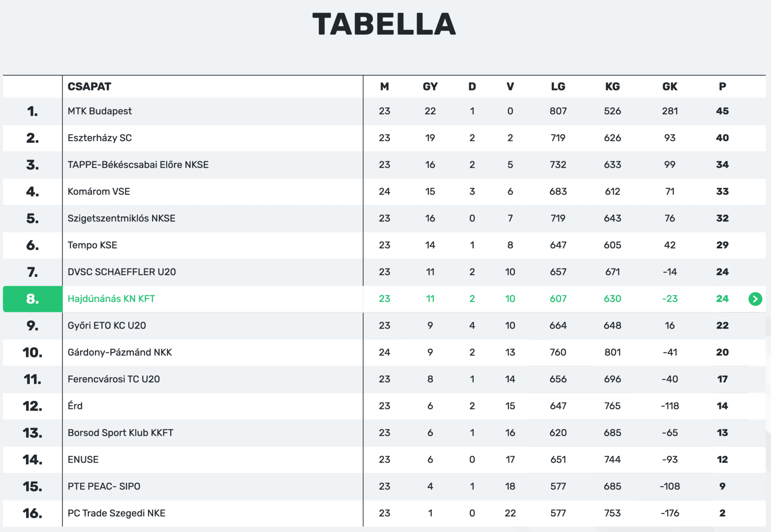
Task: Click the green arrow icon on Hajdúnánás row
Action: tap(755, 299)
